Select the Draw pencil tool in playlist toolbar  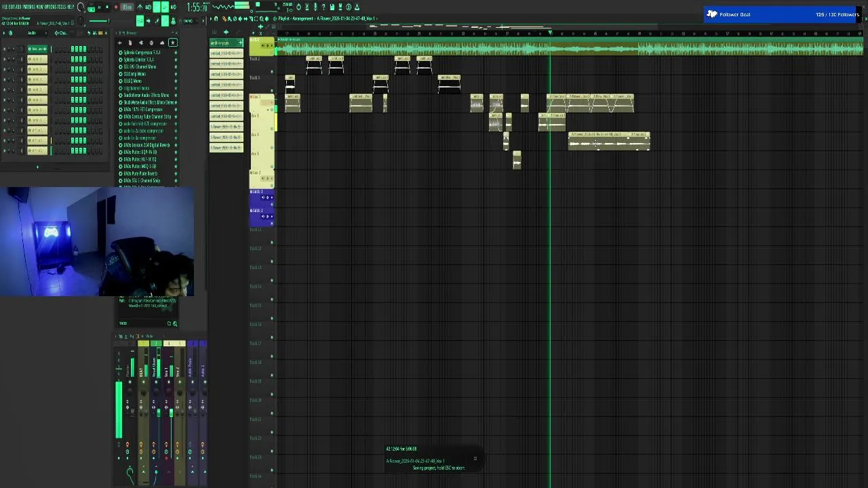click(x=224, y=18)
